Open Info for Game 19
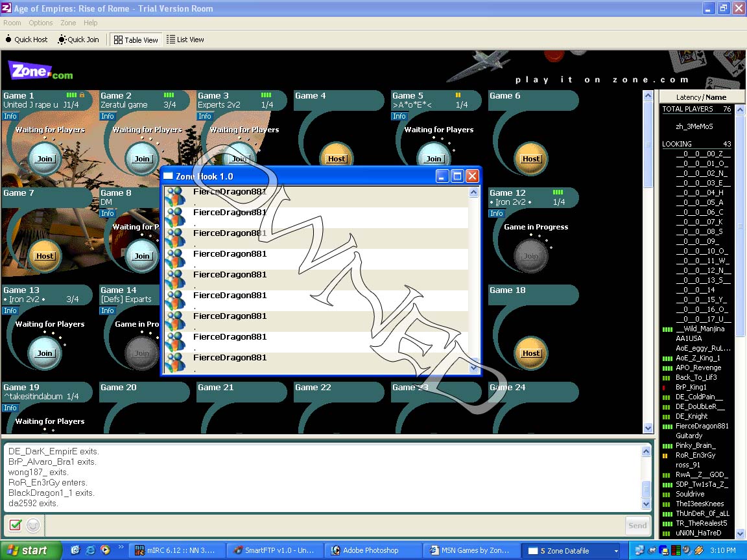 pyautogui.click(x=10, y=408)
